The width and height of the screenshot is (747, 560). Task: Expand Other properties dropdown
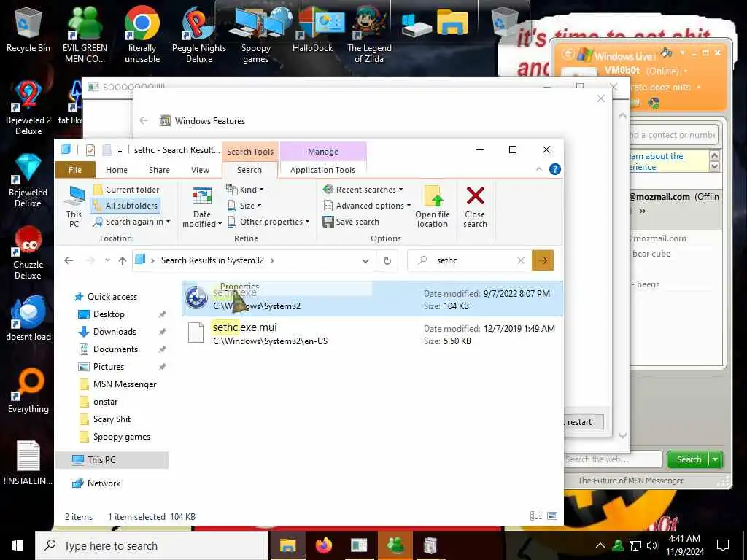pos(268,222)
